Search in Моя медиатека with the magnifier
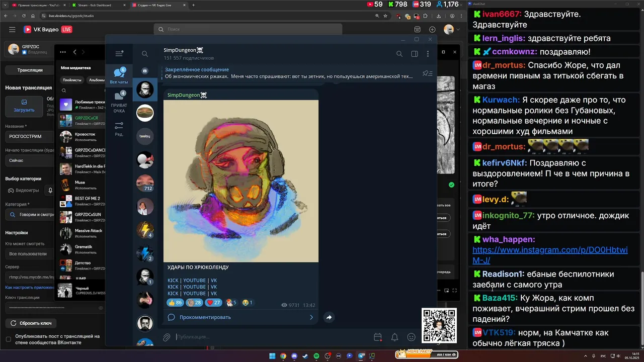The image size is (644, 362). [64, 91]
